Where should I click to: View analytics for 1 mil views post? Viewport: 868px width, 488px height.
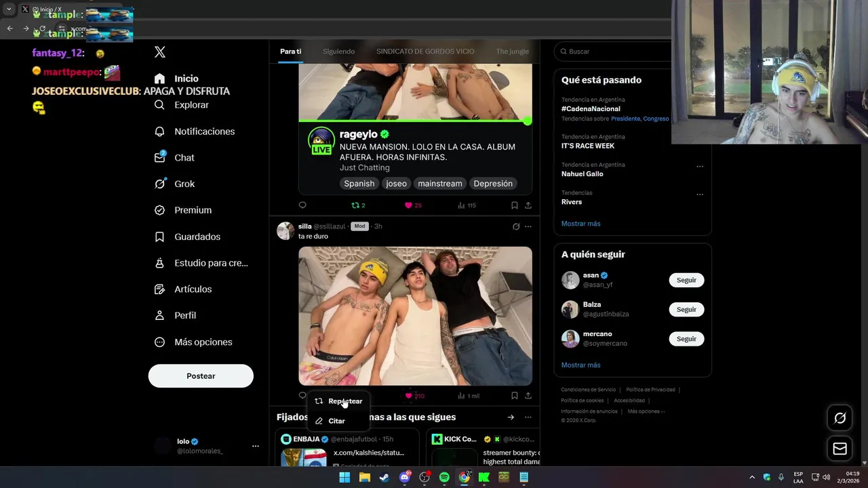coord(469,396)
